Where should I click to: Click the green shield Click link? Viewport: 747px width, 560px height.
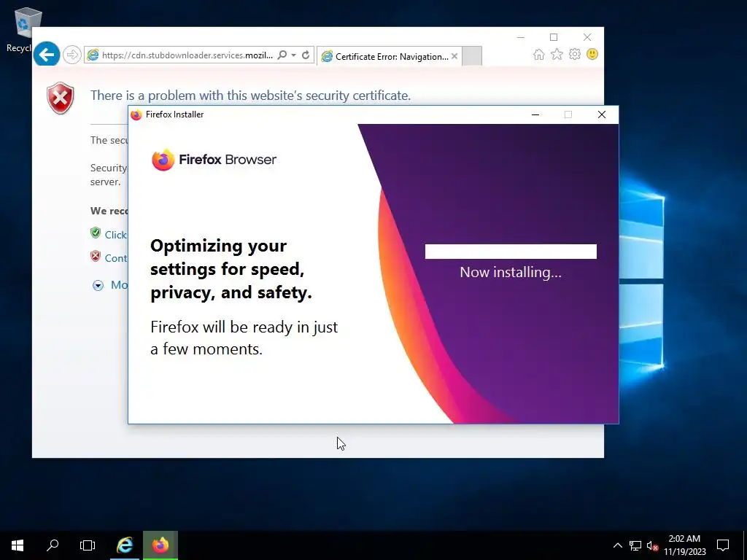[116, 235]
